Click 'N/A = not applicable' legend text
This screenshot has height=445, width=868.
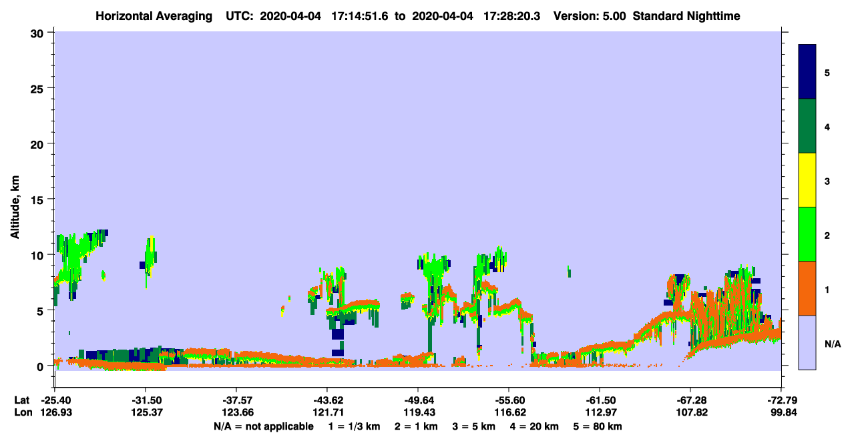[263, 426]
